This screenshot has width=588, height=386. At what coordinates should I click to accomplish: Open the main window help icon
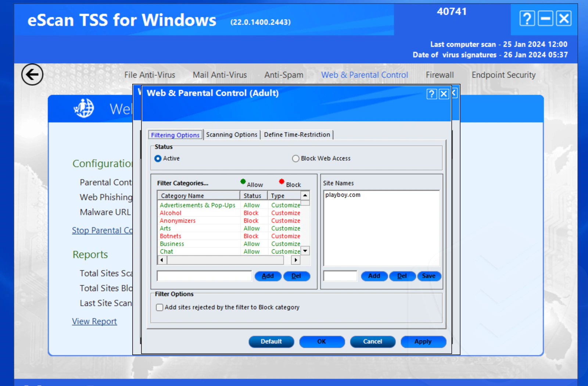tap(527, 18)
